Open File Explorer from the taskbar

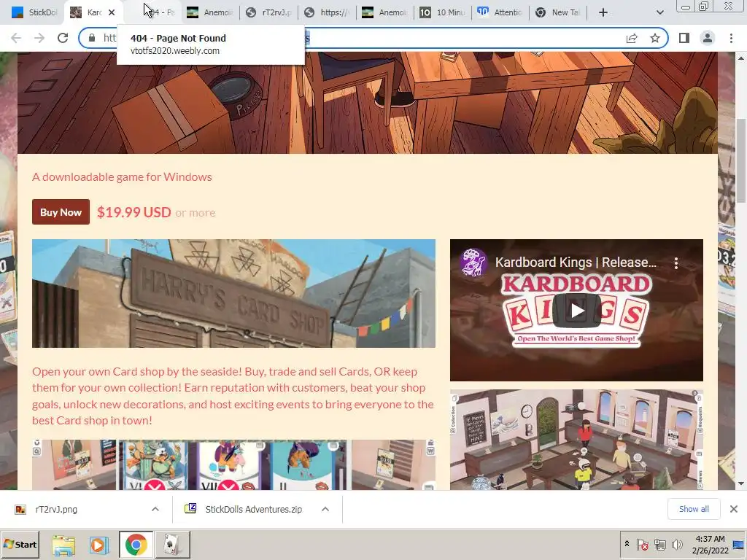[x=63, y=545]
